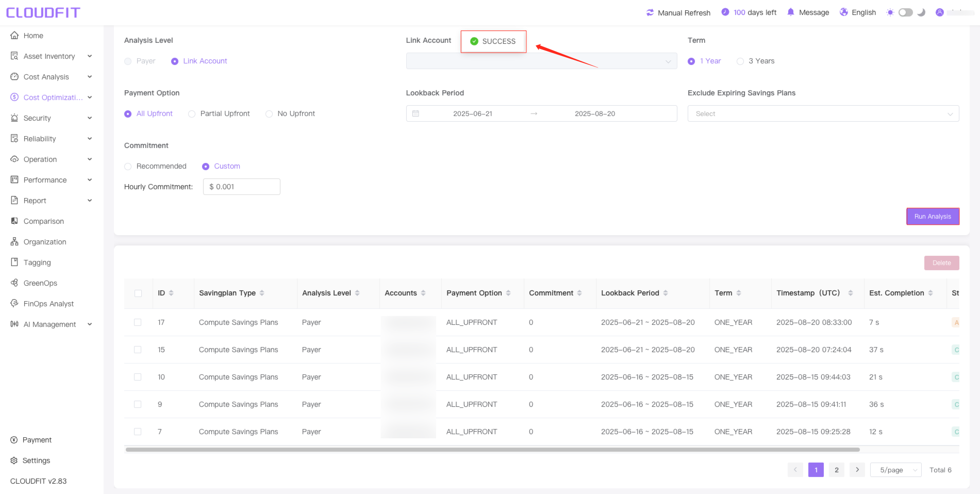Expand Cost Analysis chevron

pyautogui.click(x=90, y=77)
